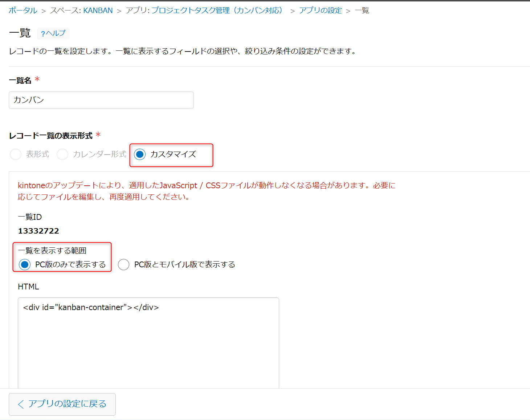Navigate to アプリの設定 breadcrumb link
This screenshot has height=420, width=530.
(321, 11)
